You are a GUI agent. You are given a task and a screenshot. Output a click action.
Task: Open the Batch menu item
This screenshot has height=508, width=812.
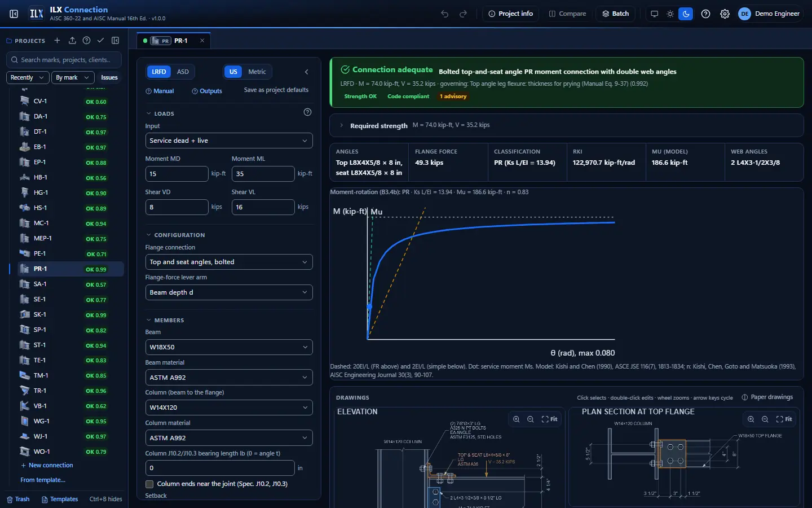[615, 14]
